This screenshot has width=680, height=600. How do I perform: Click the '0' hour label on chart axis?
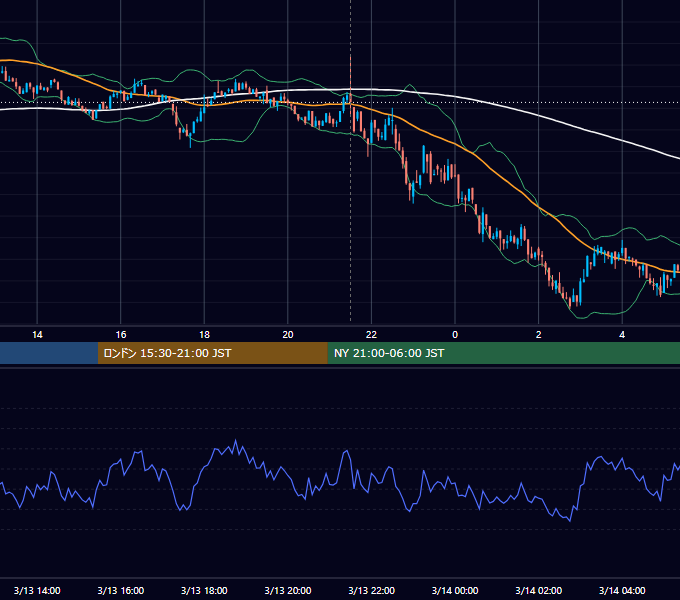point(455,335)
